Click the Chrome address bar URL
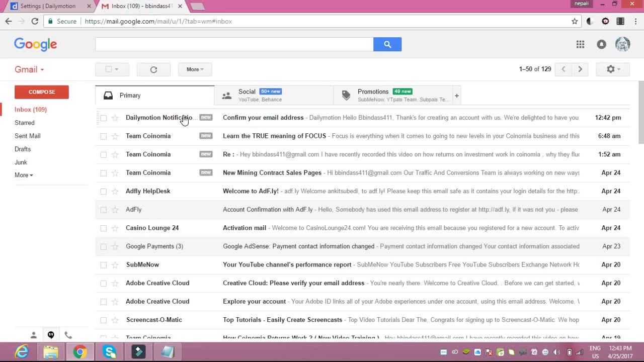The image size is (644, 362). point(158,21)
